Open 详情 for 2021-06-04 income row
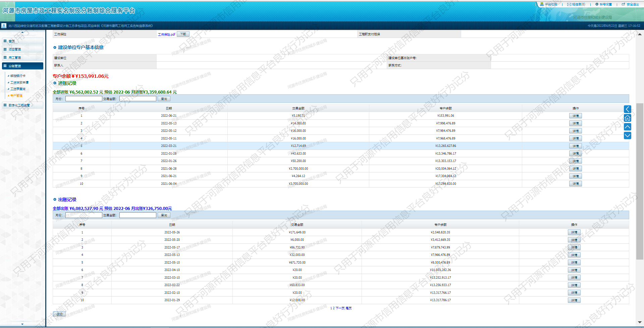 [576, 184]
